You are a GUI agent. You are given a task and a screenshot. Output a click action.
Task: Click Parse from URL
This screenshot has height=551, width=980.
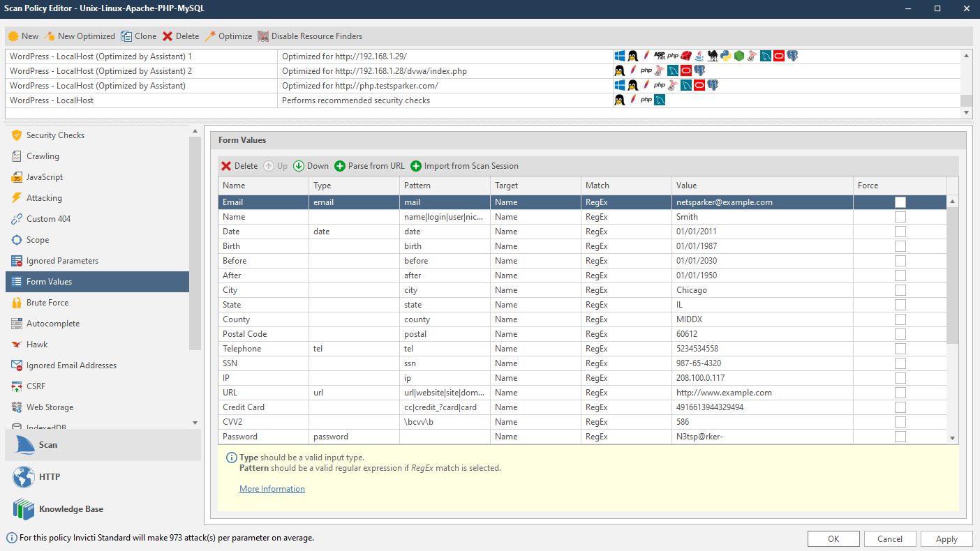[369, 166]
